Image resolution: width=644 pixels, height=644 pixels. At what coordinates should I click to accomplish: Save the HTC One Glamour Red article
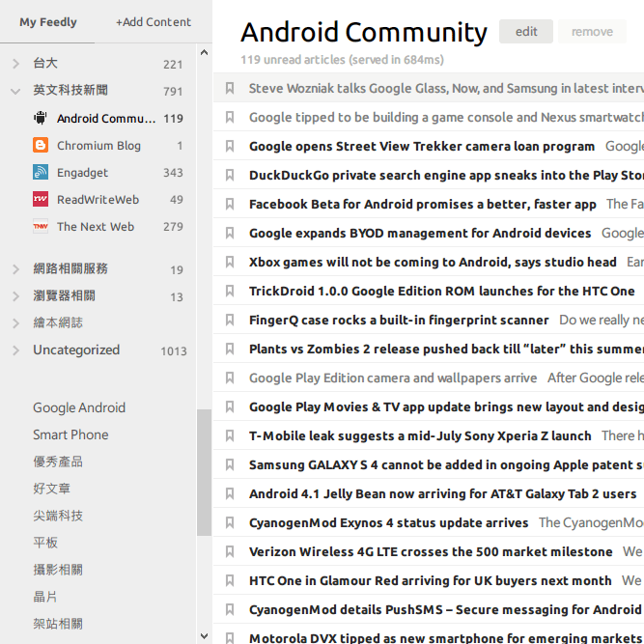point(230,580)
